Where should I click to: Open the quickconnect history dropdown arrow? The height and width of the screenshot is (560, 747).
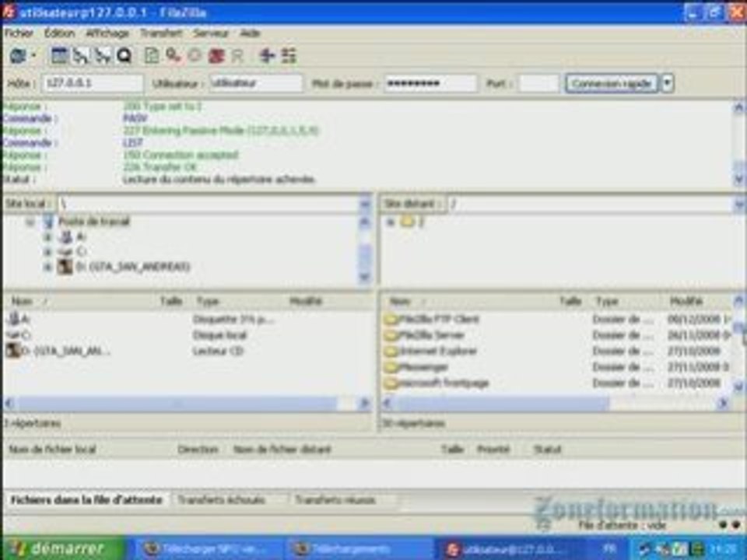pyautogui.click(x=667, y=83)
